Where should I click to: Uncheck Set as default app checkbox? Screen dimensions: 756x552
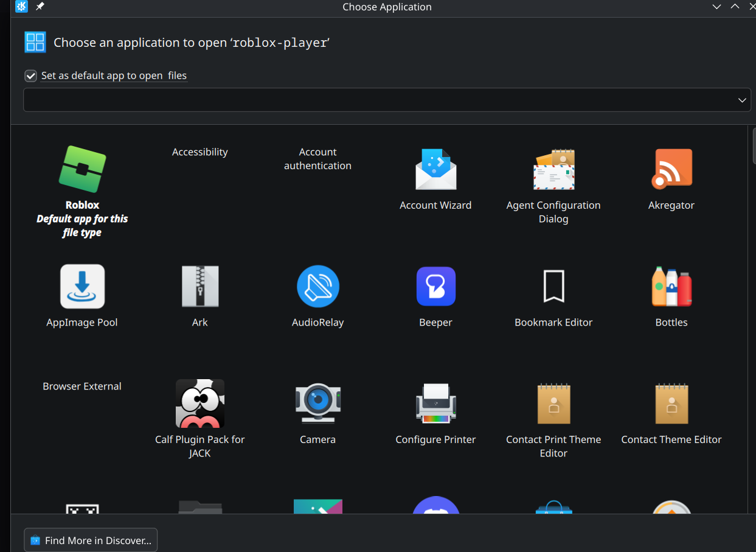(x=30, y=76)
